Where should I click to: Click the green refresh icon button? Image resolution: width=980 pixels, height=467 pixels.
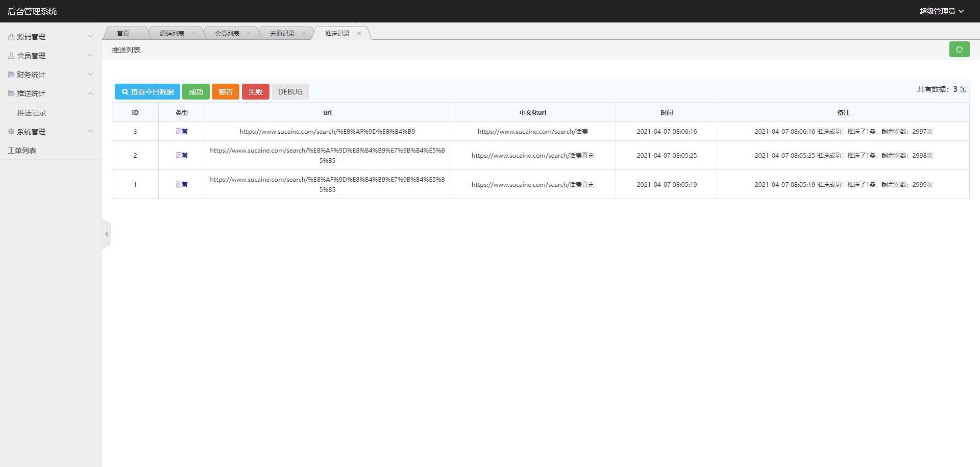tap(959, 50)
